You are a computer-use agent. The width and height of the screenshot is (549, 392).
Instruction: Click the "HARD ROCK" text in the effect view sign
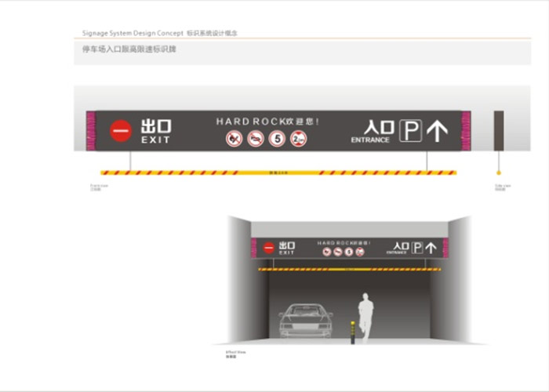tap(336, 242)
